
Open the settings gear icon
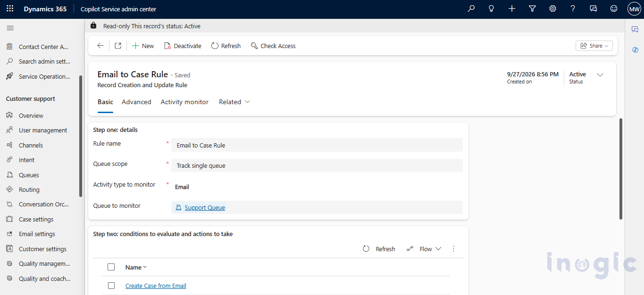pos(552,9)
